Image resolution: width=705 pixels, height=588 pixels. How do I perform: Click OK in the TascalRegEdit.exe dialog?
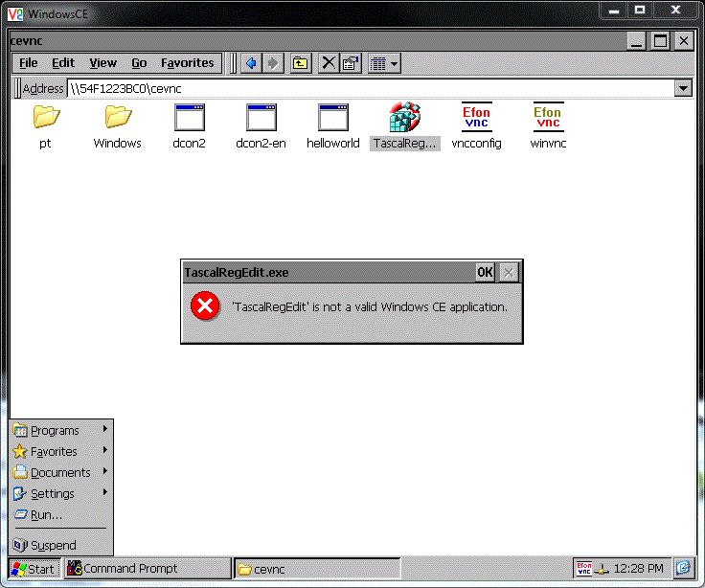point(485,272)
